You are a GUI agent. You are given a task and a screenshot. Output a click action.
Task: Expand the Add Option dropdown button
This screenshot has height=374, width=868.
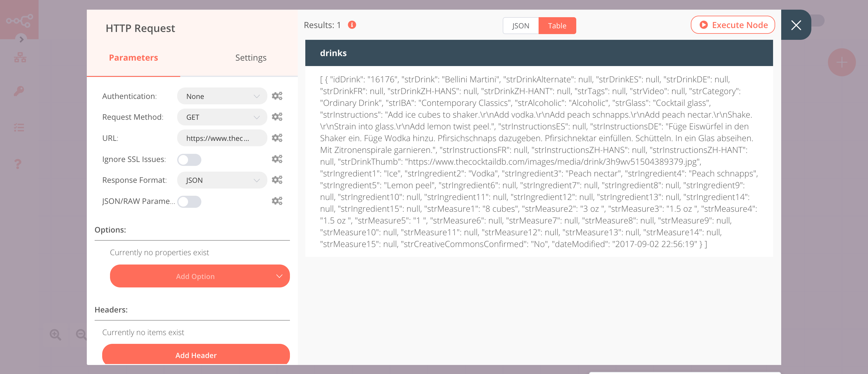(279, 276)
